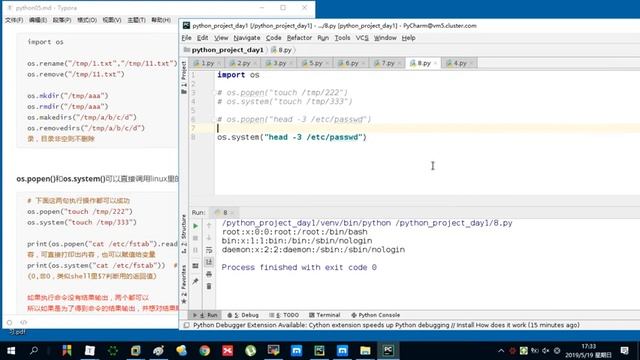Click the os.system head line in editor
640x360 pixels.
coord(292,137)
